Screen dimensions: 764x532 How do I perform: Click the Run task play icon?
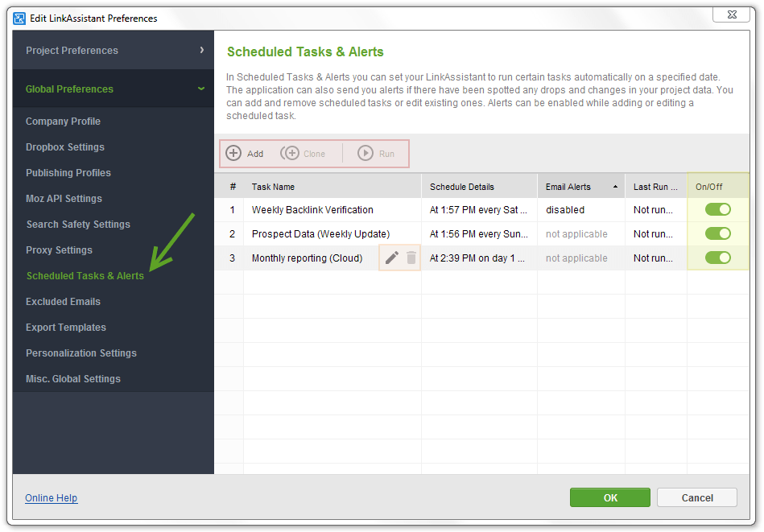coord(365,154)
